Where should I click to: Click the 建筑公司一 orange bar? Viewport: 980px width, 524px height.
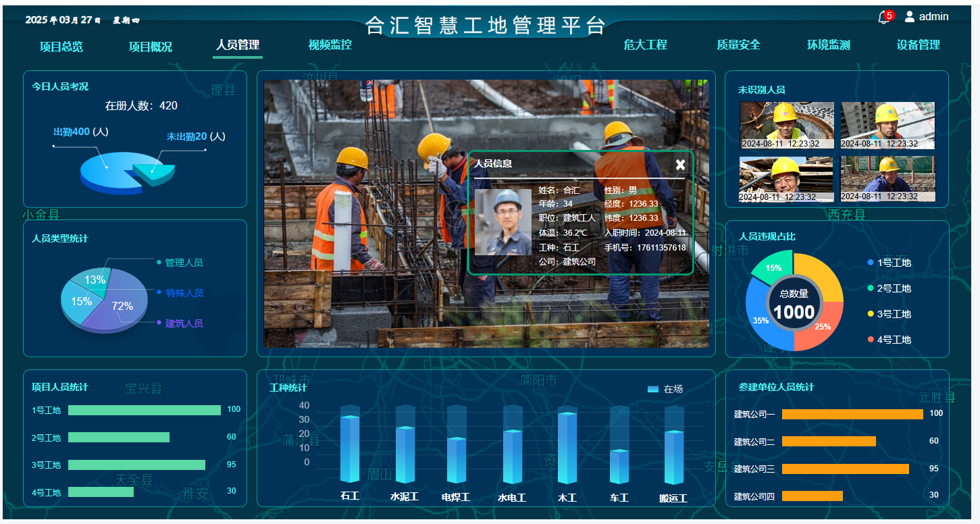852,414
